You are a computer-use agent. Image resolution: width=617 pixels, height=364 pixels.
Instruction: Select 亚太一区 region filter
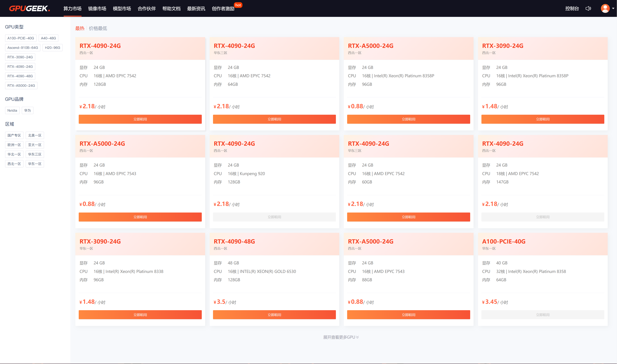pos(35,145)
